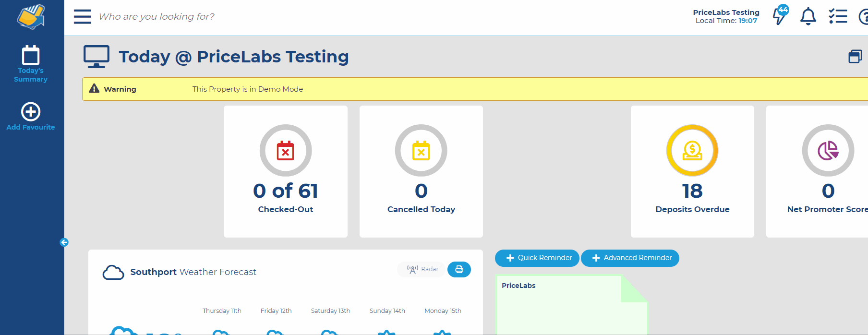The height and width of the screenshot is (335, 868).
Task: Open the help icon in top bar
Action: point(863,17)
